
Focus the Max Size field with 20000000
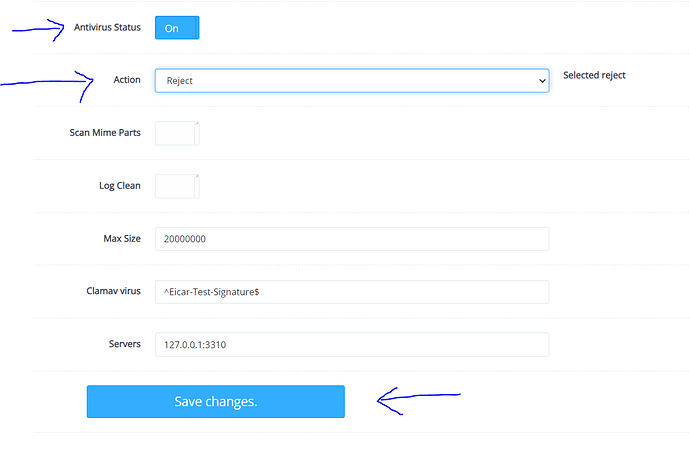click(x=352, y=239)
